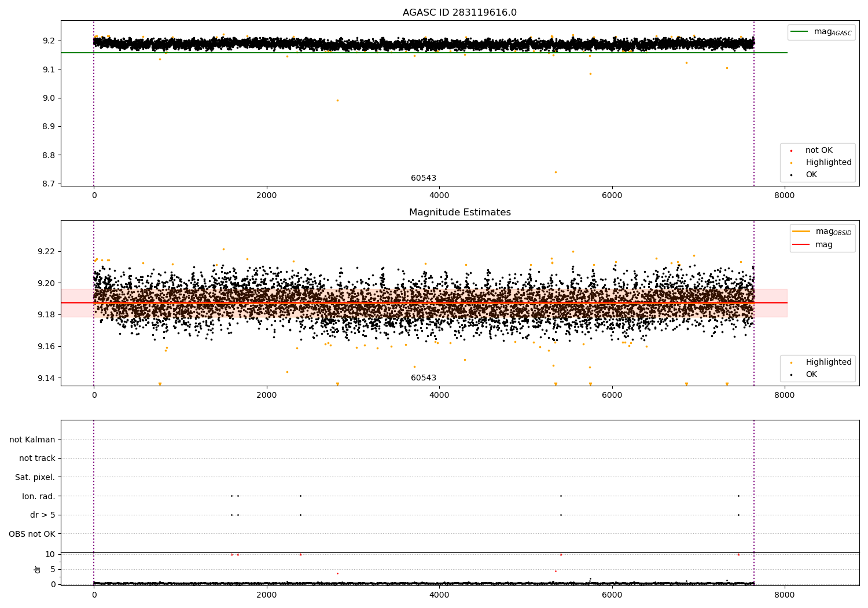Click the 9.14 y-axis tick label
Viewport: 868px width, 608px height.
46,379
